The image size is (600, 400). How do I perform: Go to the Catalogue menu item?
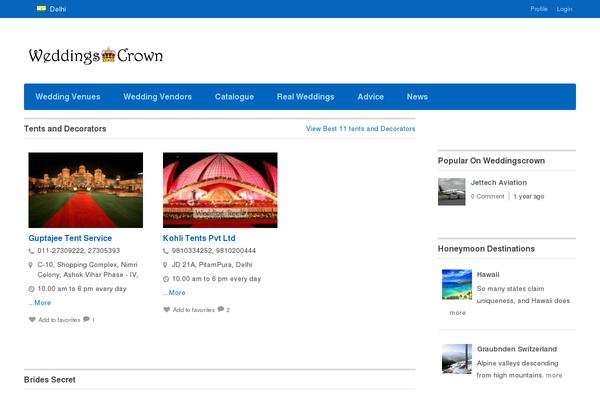pos(234,97)
